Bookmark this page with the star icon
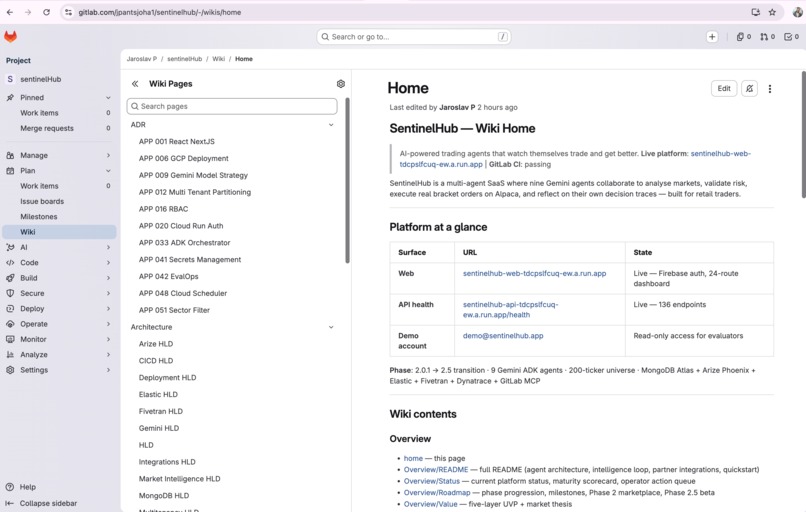Viewport: 806px width, 512px height. (x=772, y=12)
